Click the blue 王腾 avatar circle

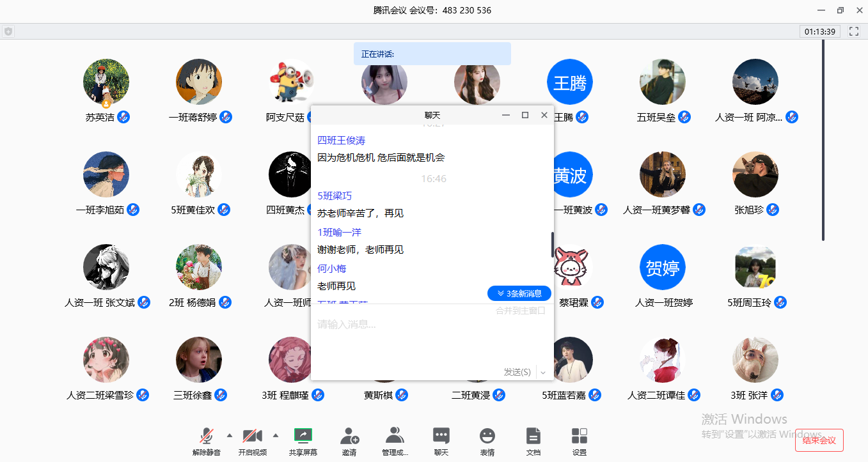(x=570, y=82)
